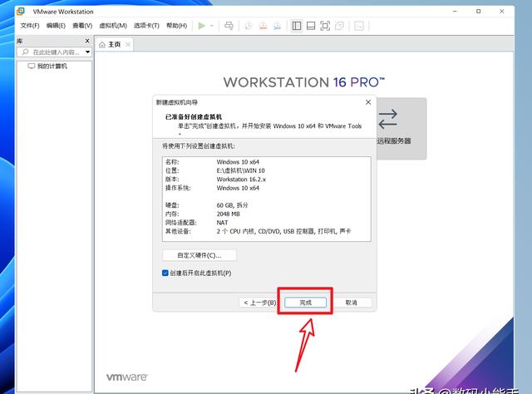Click the home icon on the 主页 tab
Screen dimensions: 532x394
click(x=102, y=44)
